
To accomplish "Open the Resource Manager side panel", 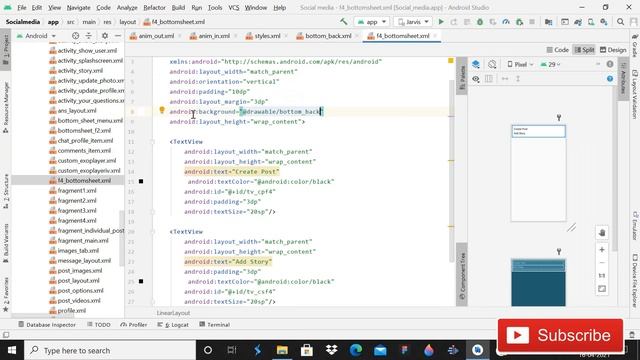I will (6, 107).
